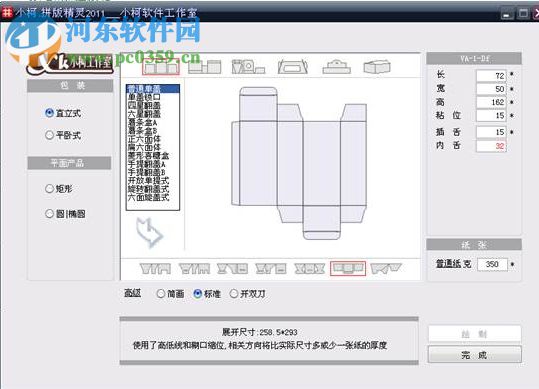Click the greyed 绘制 button
This screenshot has width=539, height=389.
coord(474,334)
